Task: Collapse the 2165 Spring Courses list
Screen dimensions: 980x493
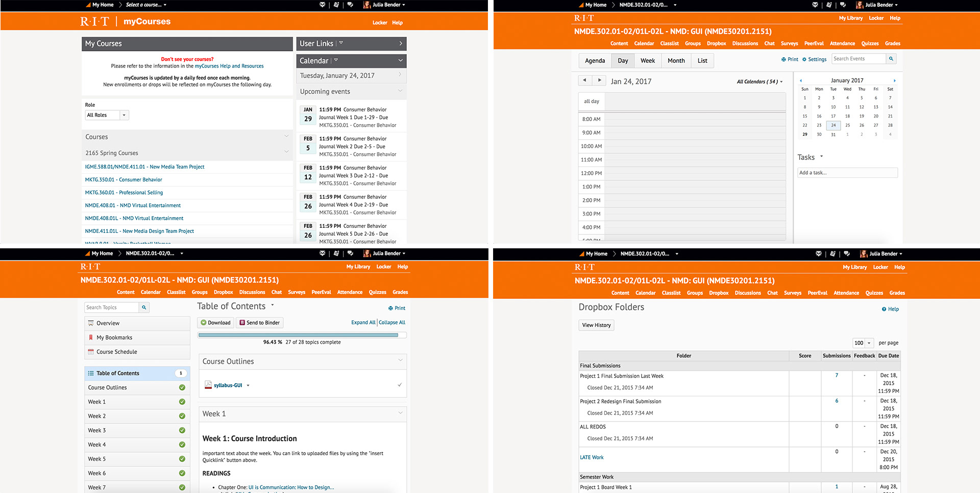Action: [x=286, y=151]
